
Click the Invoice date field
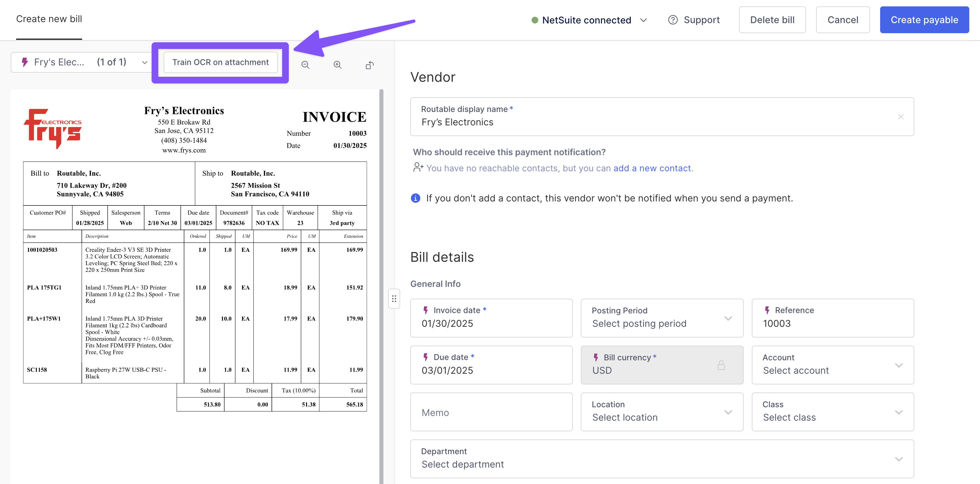tap(491, 318)
